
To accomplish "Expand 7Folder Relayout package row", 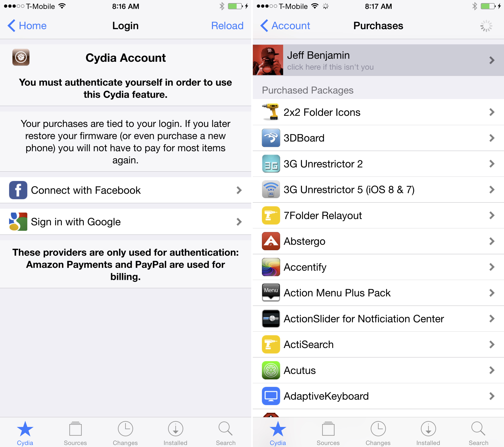I will click(x=378, y=215).
